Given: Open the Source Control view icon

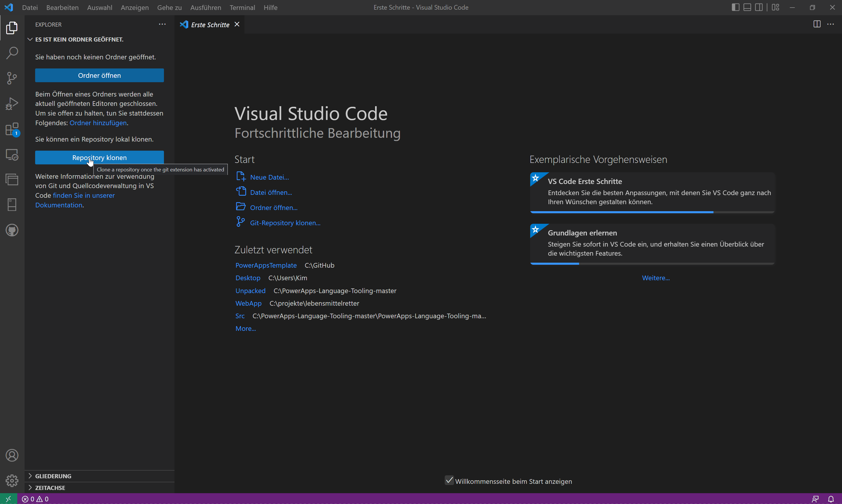Looking at the screenshot, I should [12, 78].
